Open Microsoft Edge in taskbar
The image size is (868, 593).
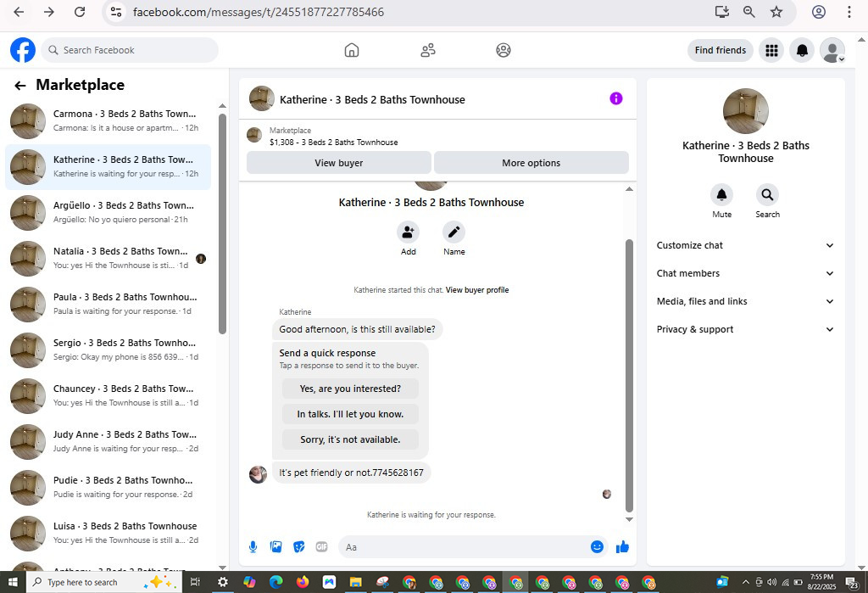[x=275, y=582]
